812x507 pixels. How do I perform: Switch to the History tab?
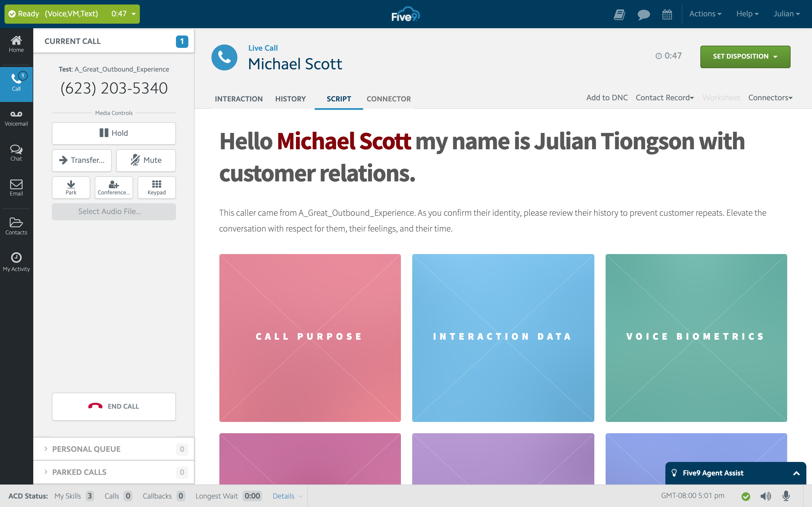tap(290, 99)
